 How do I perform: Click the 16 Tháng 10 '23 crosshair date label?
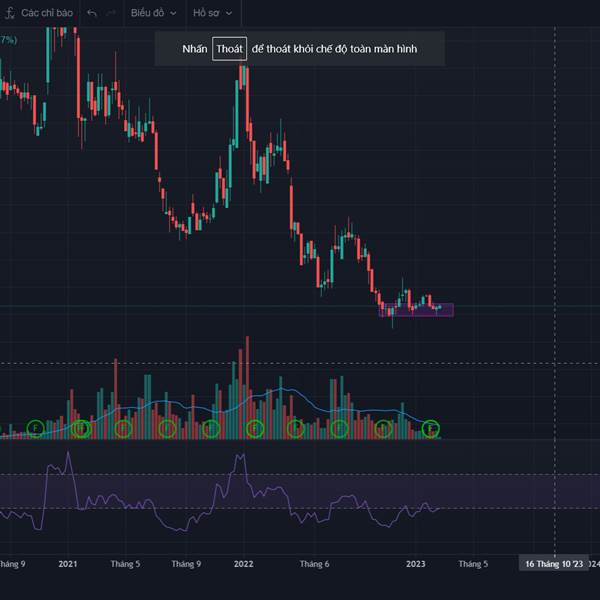coord(554,563)
